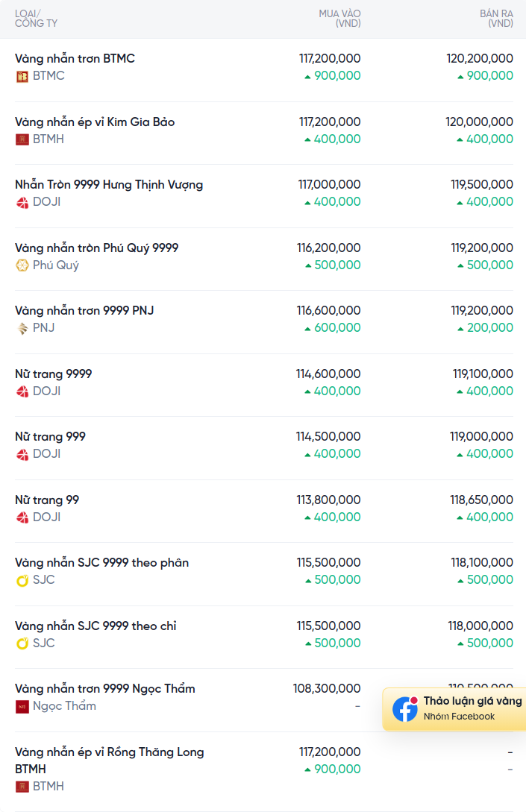This screenshot has width=526, height=812.
Task: Click SJC logo under SJC 9999 theo chỉ
Action: pyautogui.click(x=22, y=643)
